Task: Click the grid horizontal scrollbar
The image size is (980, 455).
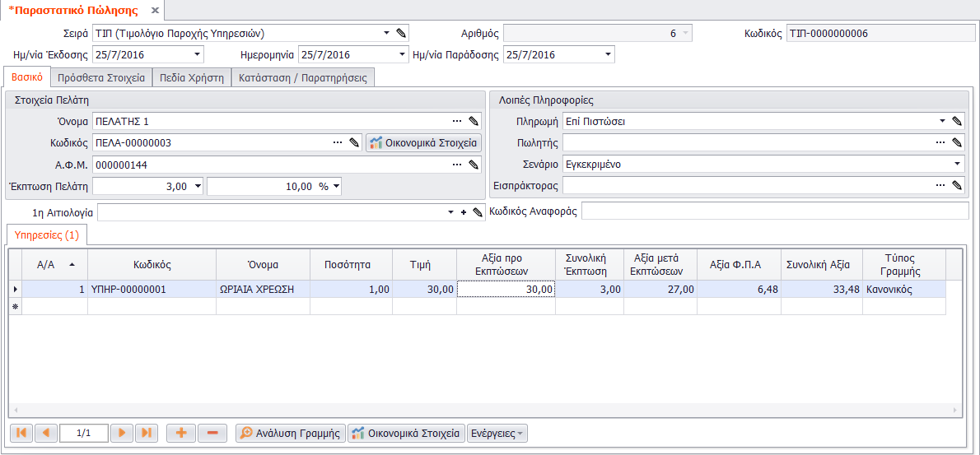Action: pyautogui.click(x=484, y=410)
